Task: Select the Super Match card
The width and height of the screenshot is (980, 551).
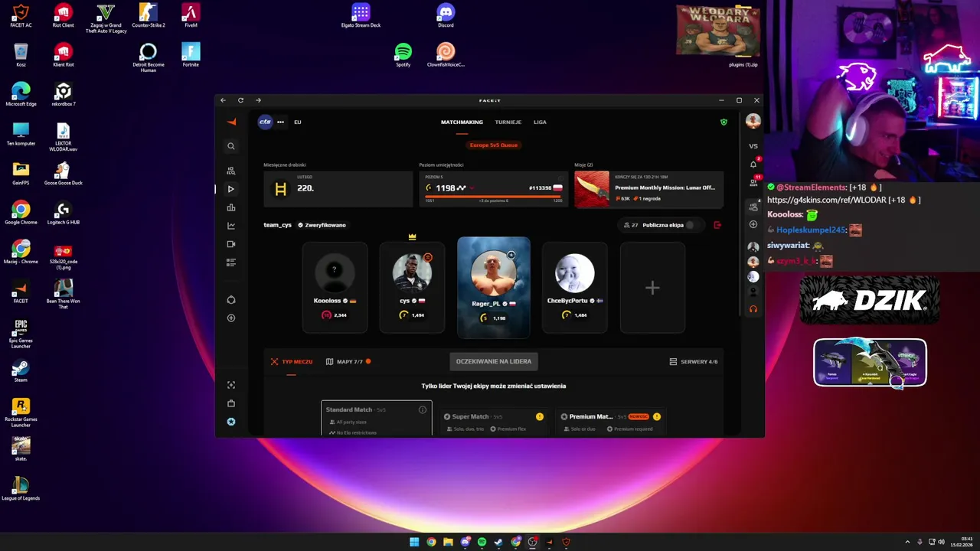Action: tap(494, 422)
